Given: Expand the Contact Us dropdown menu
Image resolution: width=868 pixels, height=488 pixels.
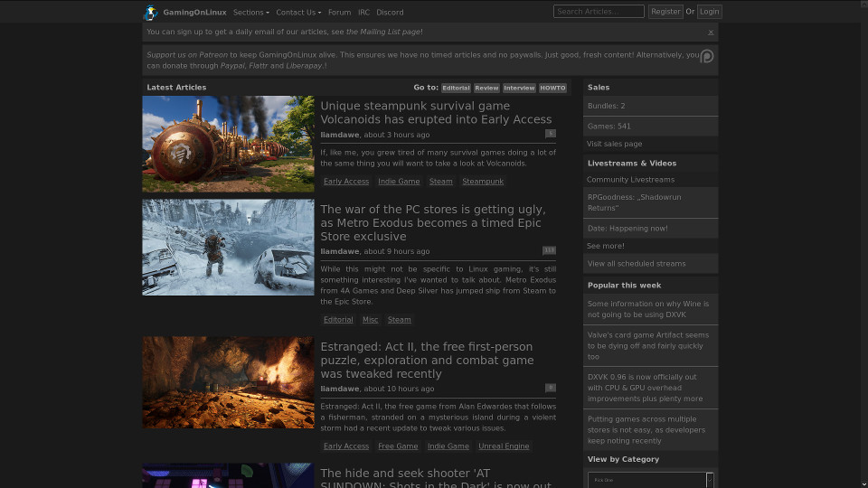Looking at the screenshot, I should (x=298, y=12).
